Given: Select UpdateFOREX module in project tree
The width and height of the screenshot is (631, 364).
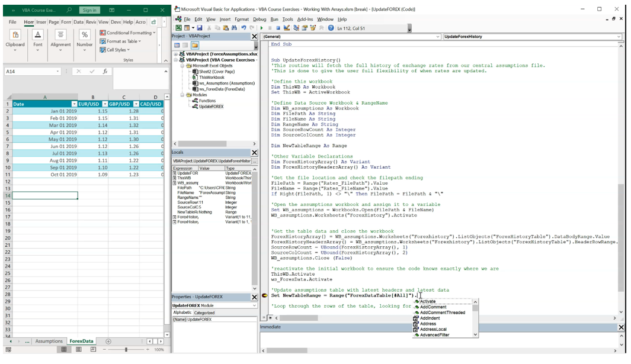Looking at the screenshot, I should click(211, 107).
